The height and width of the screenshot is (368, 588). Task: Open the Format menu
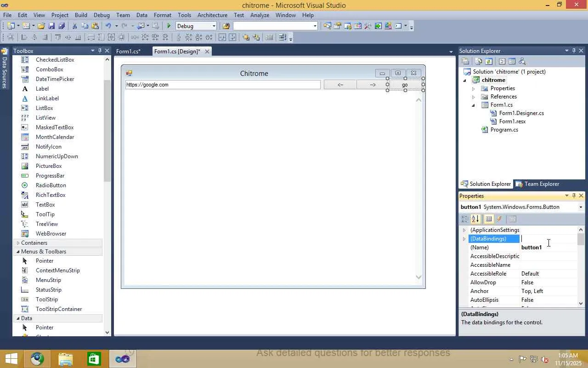(x=163, y=15)
